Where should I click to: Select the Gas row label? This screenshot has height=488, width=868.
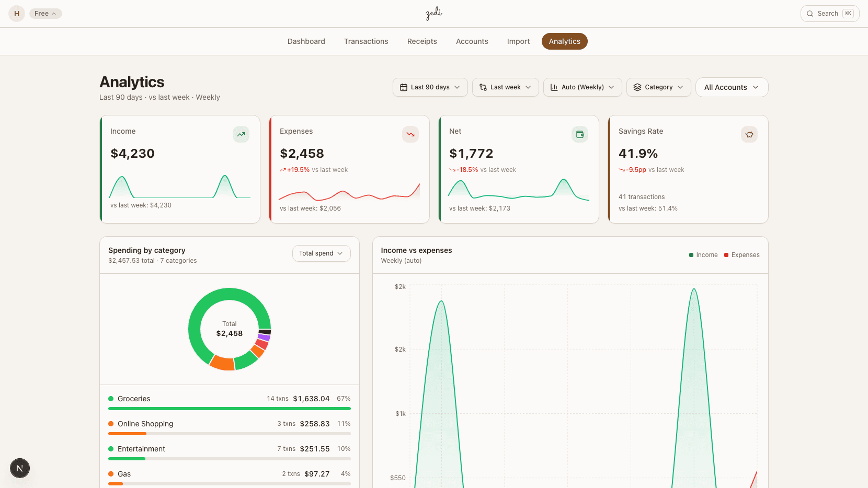point(124,474)
